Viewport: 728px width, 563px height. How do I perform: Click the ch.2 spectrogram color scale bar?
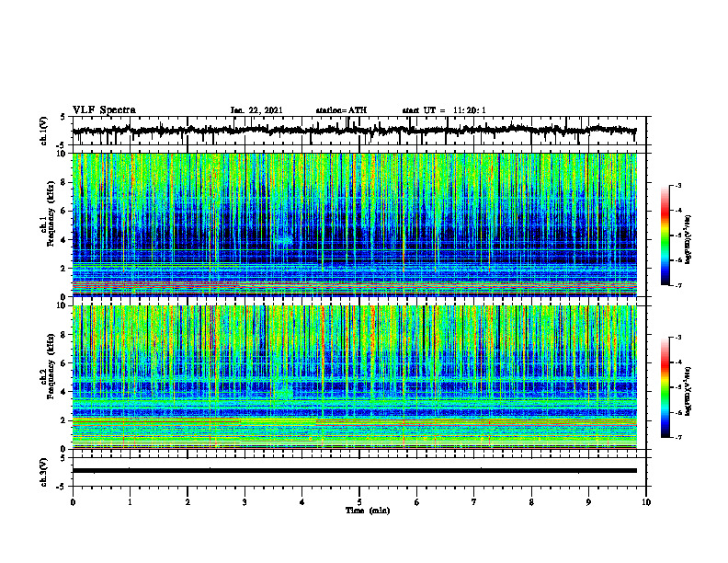click(x=665, y=387)
